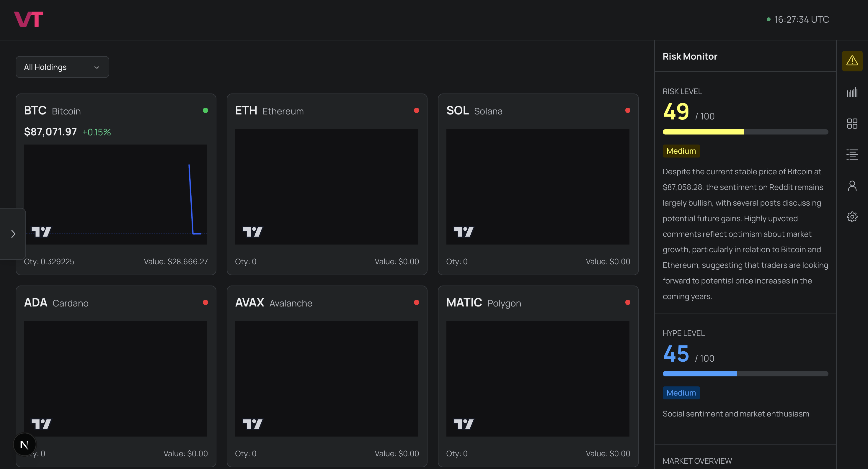Click the yellow Medium risk badge

681,151
